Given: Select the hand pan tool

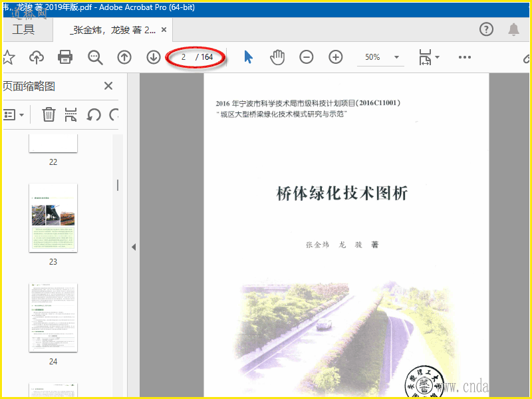Looking at the screenshot, I should click(277, 57).
